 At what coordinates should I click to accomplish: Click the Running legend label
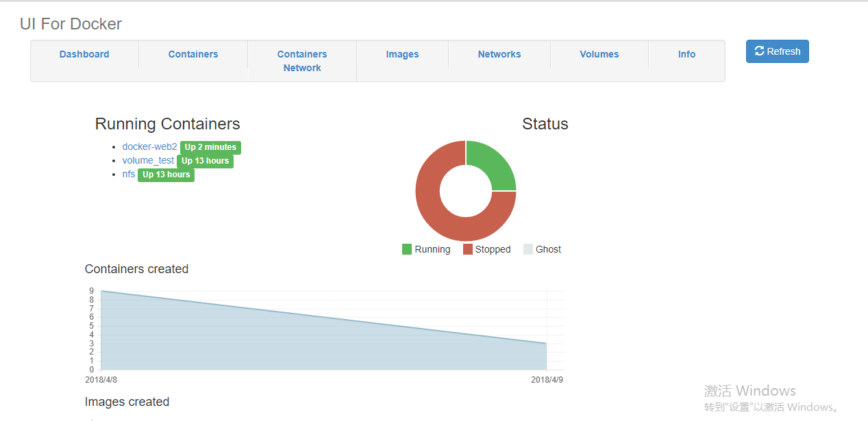[x=432, y=249]
